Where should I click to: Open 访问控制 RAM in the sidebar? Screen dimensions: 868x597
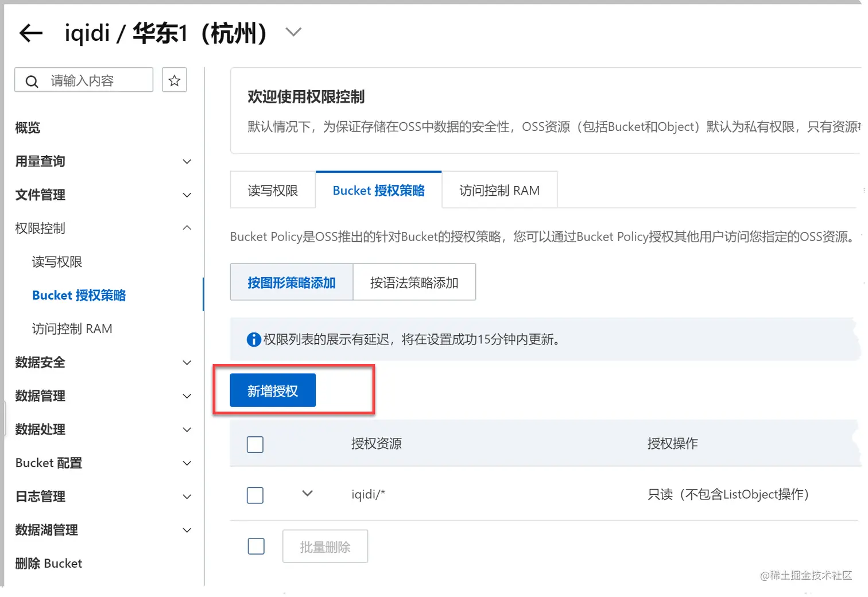click(72, 328)
